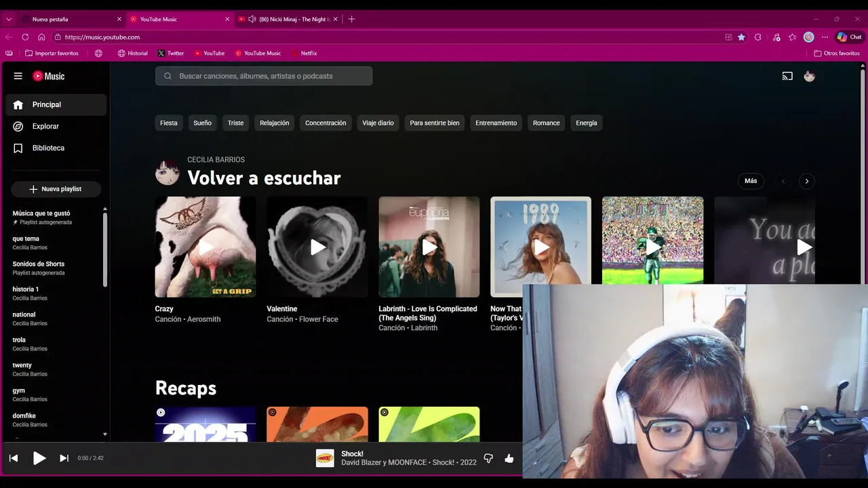Click the Shock! album art in player bar
Screen dimensions: 868x488
325,458
